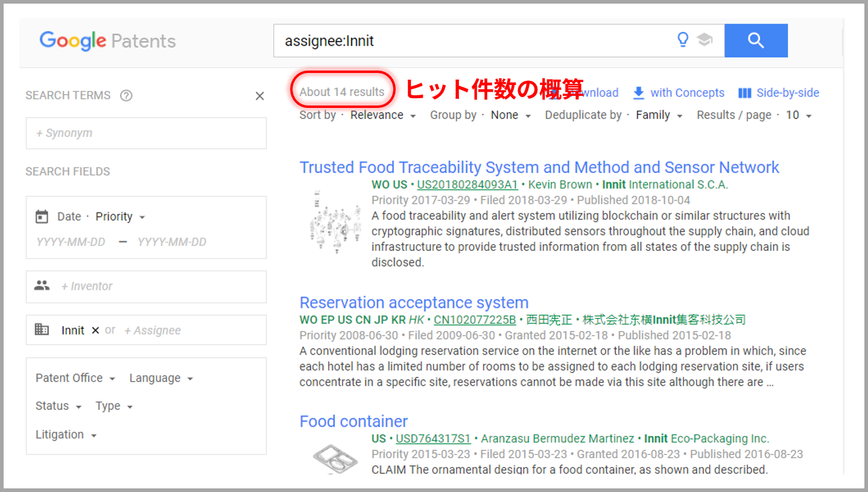Open Results per page 10 dropdown

(799, 115)
